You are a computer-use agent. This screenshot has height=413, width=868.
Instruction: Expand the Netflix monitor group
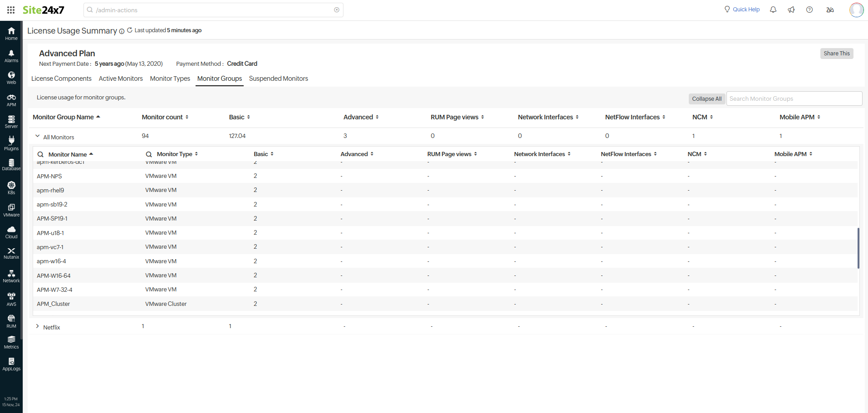(37, 326)
